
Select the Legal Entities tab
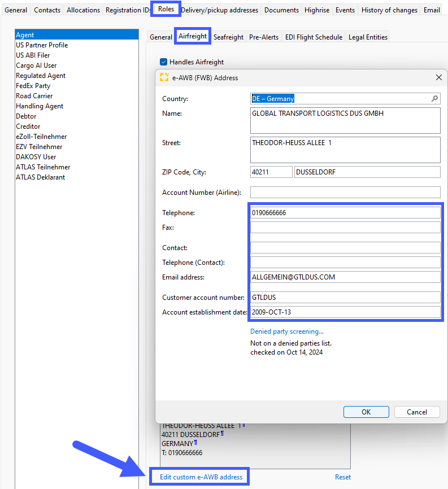point(368,37)
